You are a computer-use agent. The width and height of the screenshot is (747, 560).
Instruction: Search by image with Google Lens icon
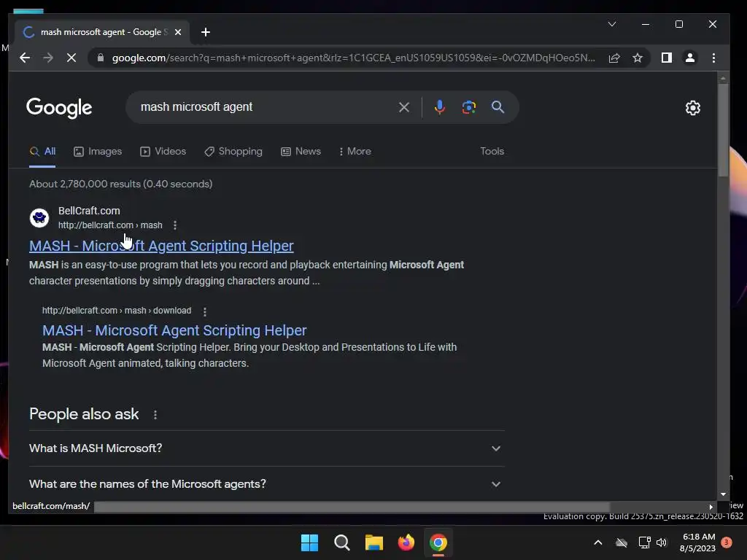click(469, 107)
